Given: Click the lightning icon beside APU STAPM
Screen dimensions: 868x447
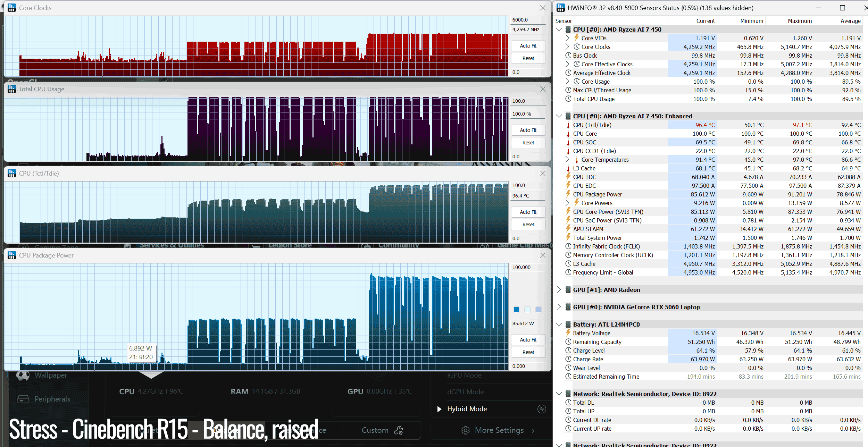Looking at the screenshot, I should click(x=568, y=229).
